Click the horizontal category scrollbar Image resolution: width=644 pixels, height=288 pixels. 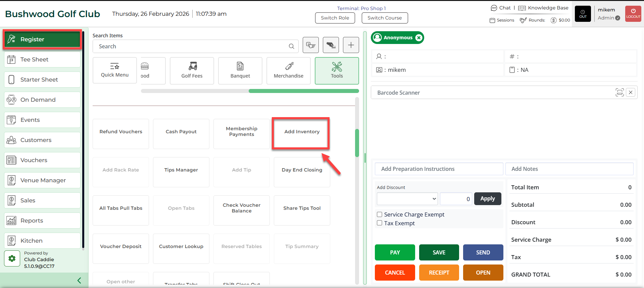pyautogui.click(x=303, y=91)
